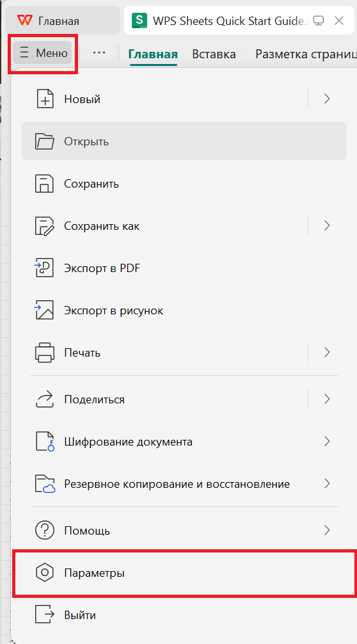357x644 pixels.
Task: Expand the Сохранить как submenu arrow
Action: click(x=327, y=225)
